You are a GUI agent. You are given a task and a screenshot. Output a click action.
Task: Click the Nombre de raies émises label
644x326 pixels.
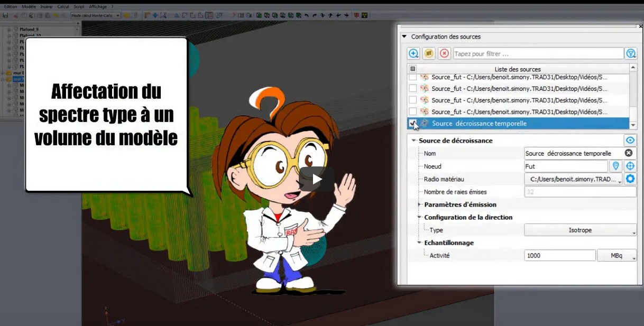[x=455, y=192]
